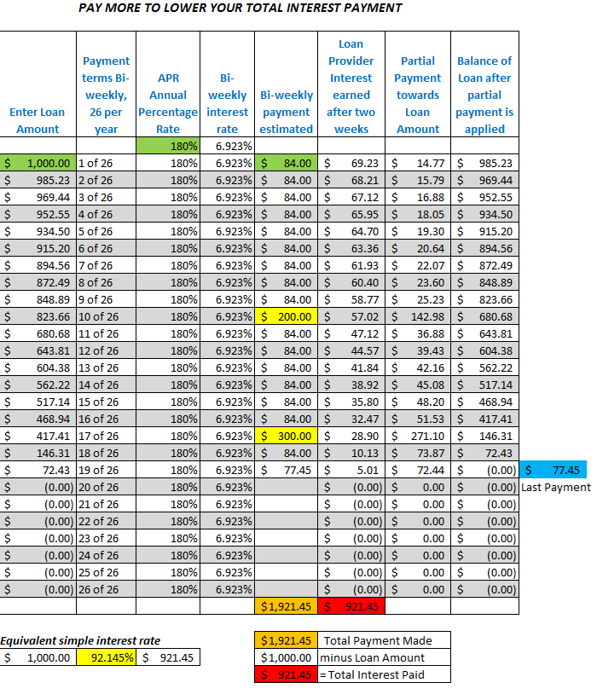Click the "Equivalent simple interest rate" label
This screenshot has width=597, height=700.
point(80,640)
